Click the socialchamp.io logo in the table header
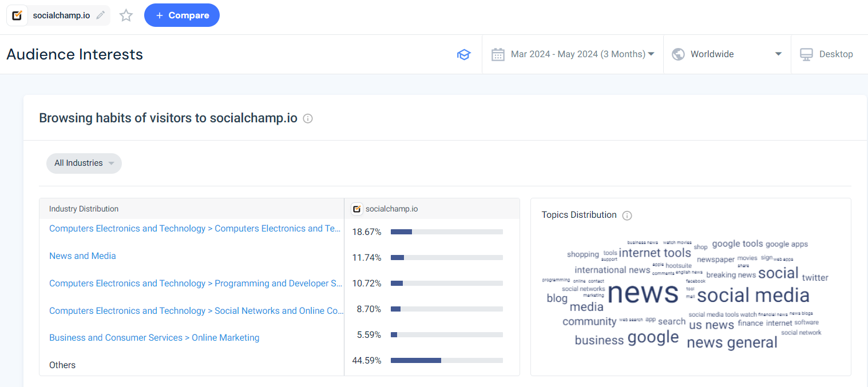 coord(356,209)
